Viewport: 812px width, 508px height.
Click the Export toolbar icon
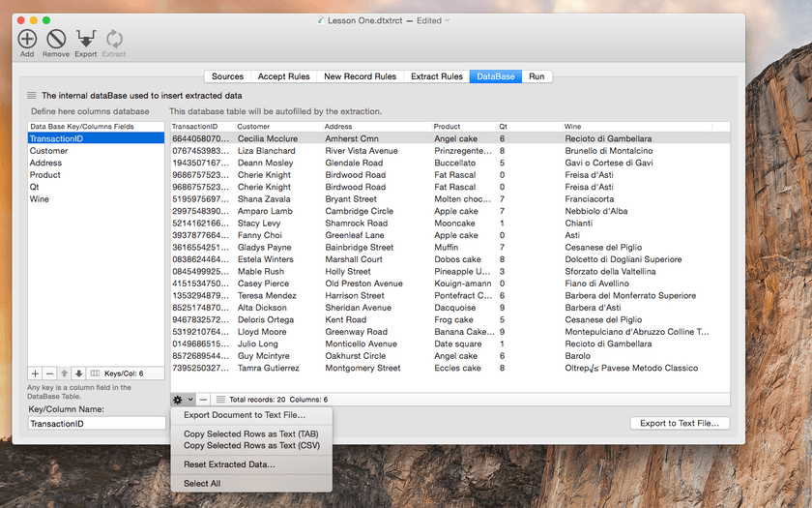85,39
